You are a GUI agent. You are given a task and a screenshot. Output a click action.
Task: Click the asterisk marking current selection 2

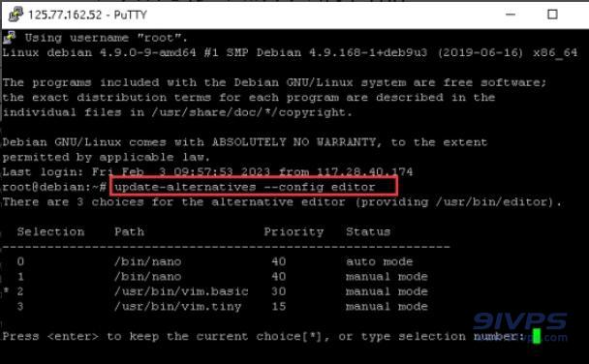6,290
